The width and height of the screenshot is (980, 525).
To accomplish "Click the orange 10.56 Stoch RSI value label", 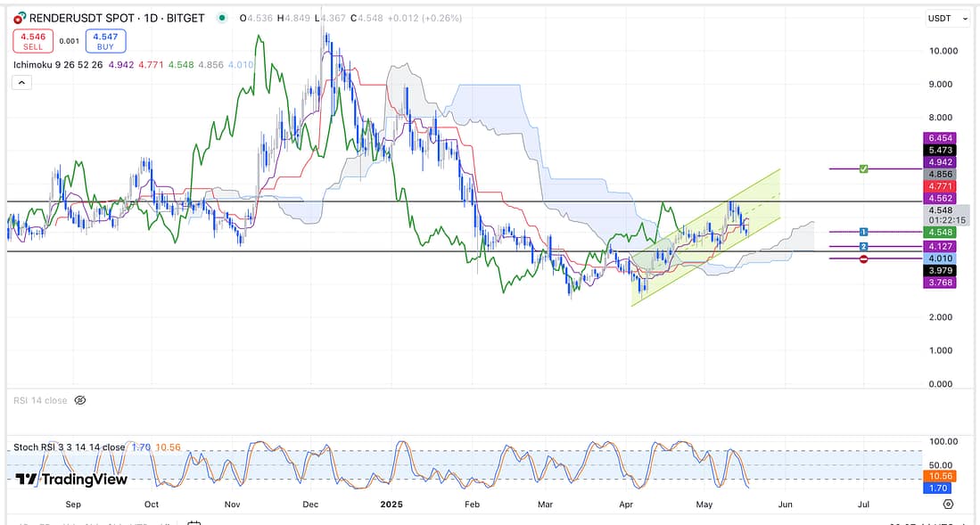I will click(x=942, y=477).
